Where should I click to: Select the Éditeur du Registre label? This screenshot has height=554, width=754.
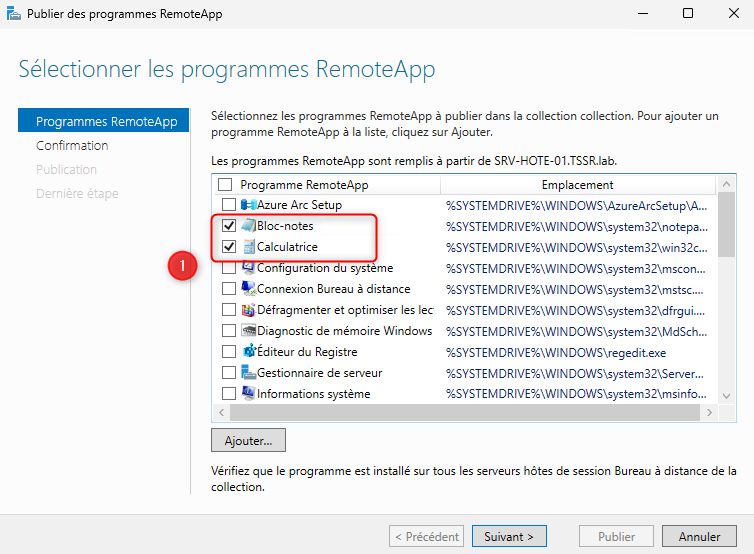(x=307, y=352)
